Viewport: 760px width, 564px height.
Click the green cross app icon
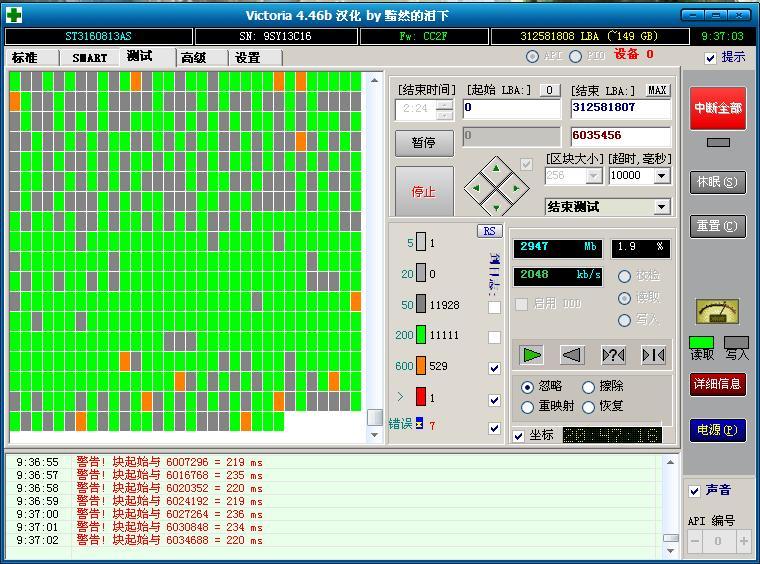click(x=14, y=15)
